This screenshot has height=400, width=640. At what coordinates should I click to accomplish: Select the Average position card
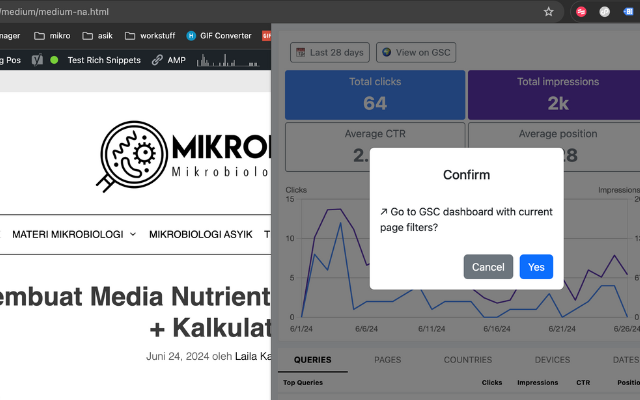coord(554,147)
